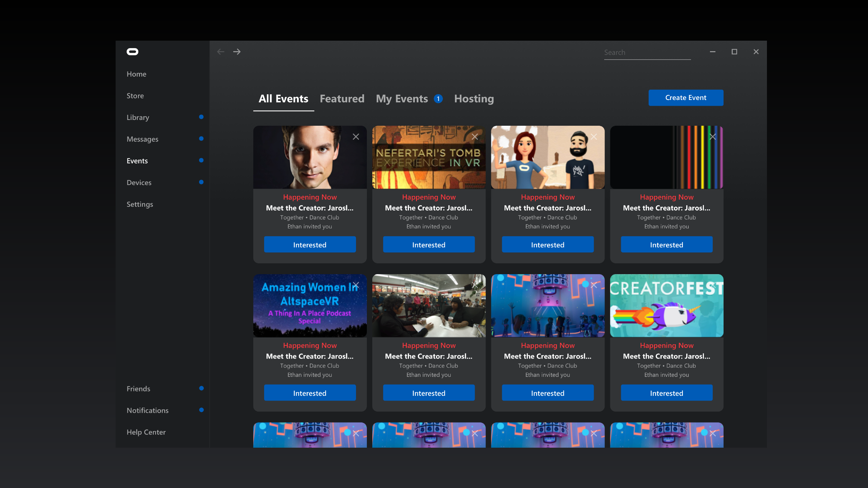Mark Interested on Nefertari's Tomb event

tap(429, 244)
